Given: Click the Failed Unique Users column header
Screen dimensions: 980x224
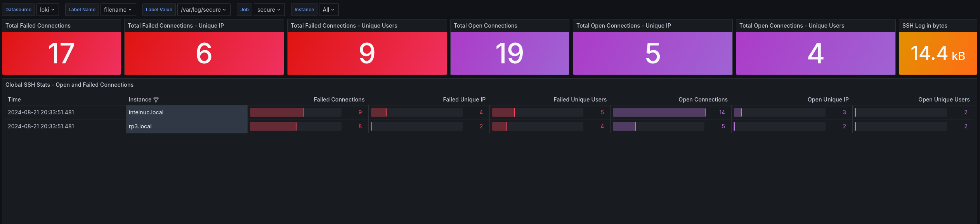Looking at the screenshot, I should (580, 100).
